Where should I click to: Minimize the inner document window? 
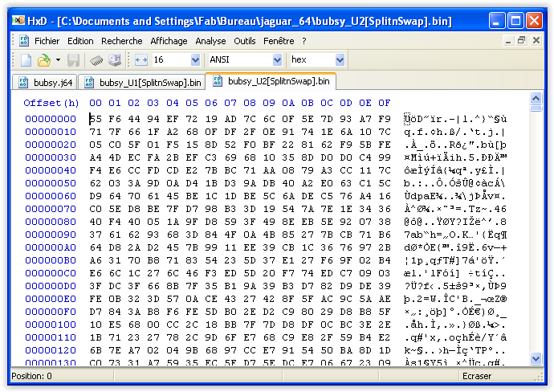coord(508,41)
